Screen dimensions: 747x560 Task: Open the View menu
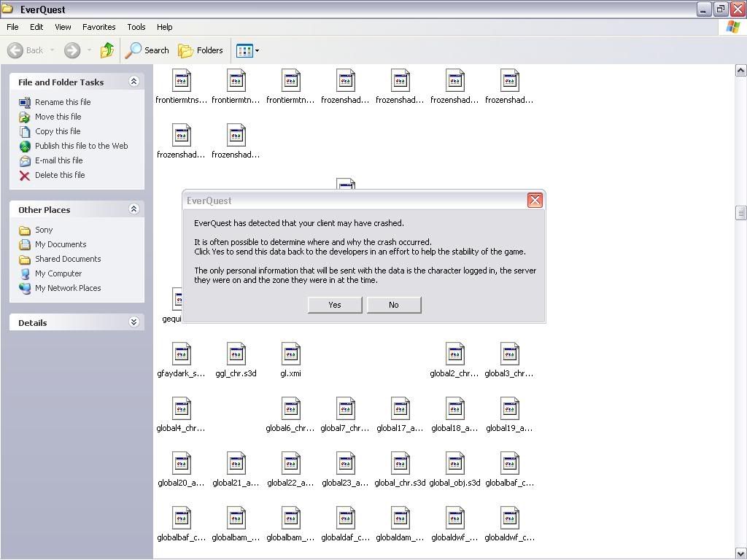(63, 27)
